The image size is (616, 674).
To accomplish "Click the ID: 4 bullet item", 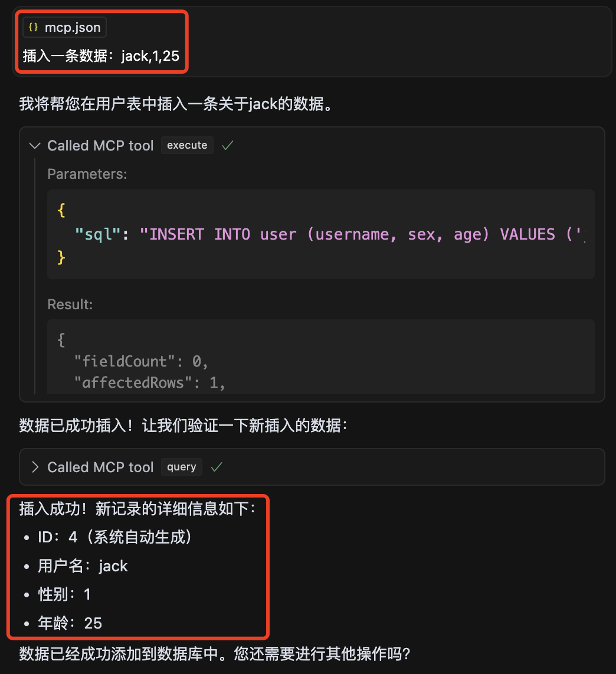I will click(114, 537).
